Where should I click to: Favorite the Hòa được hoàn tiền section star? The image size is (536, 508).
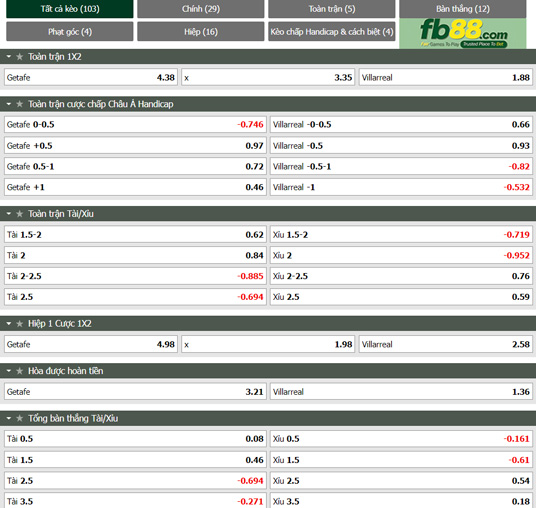tap(19, 371)
